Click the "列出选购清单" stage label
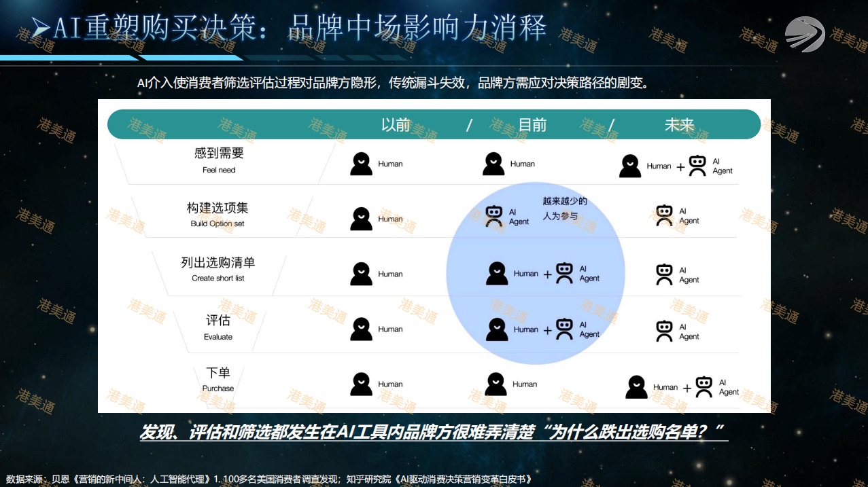 pos(218,263)
